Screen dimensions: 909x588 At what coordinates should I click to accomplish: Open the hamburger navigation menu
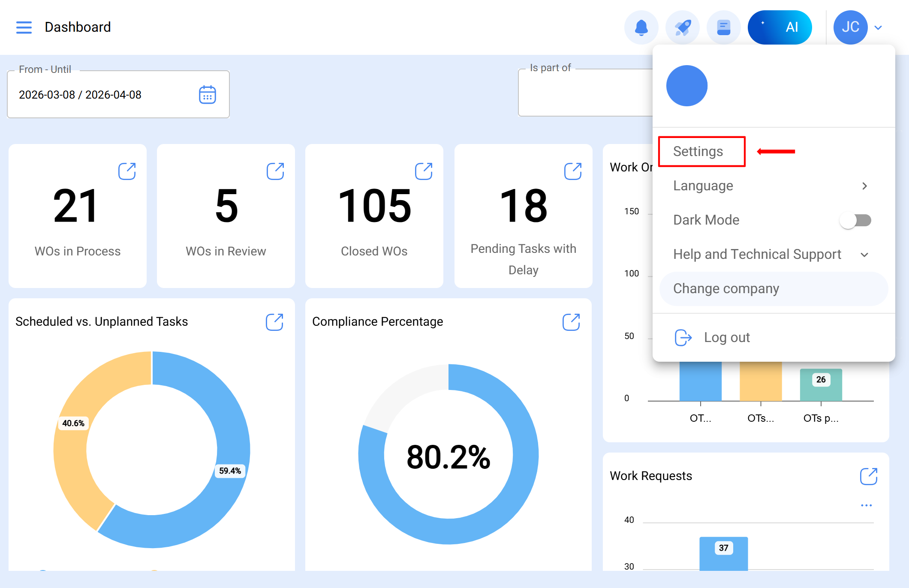[x=24, y=27]
